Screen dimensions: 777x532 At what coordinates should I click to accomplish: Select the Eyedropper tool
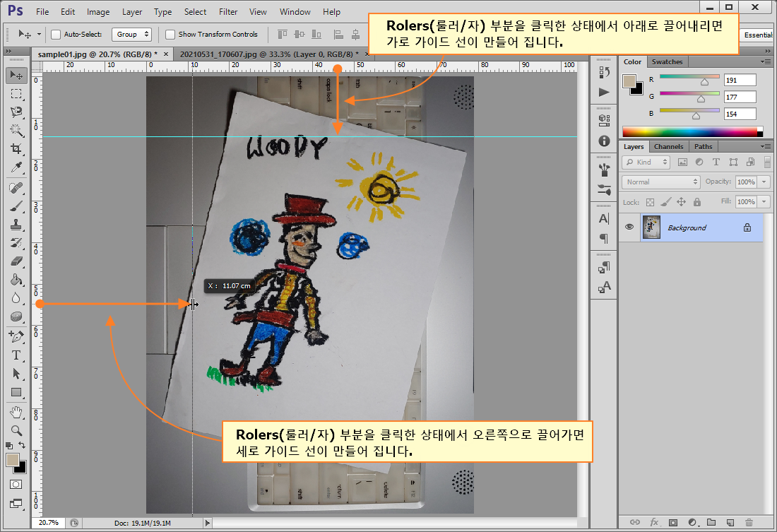tap(16, 167)
